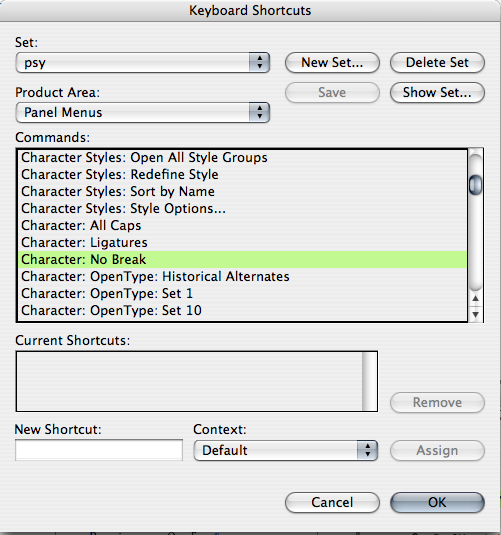Select Character Styles: Sort by Name
501x535 pixels.
[242, 192]
